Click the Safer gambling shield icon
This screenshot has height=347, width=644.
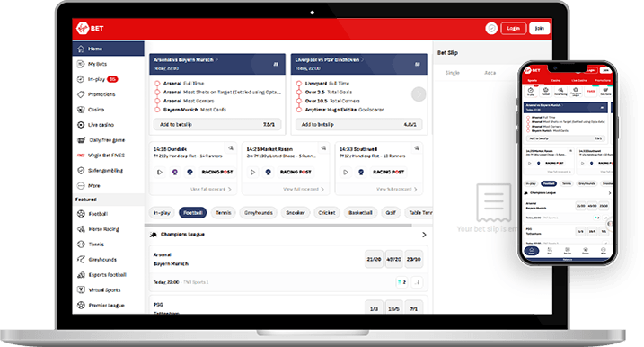[81, 170]
